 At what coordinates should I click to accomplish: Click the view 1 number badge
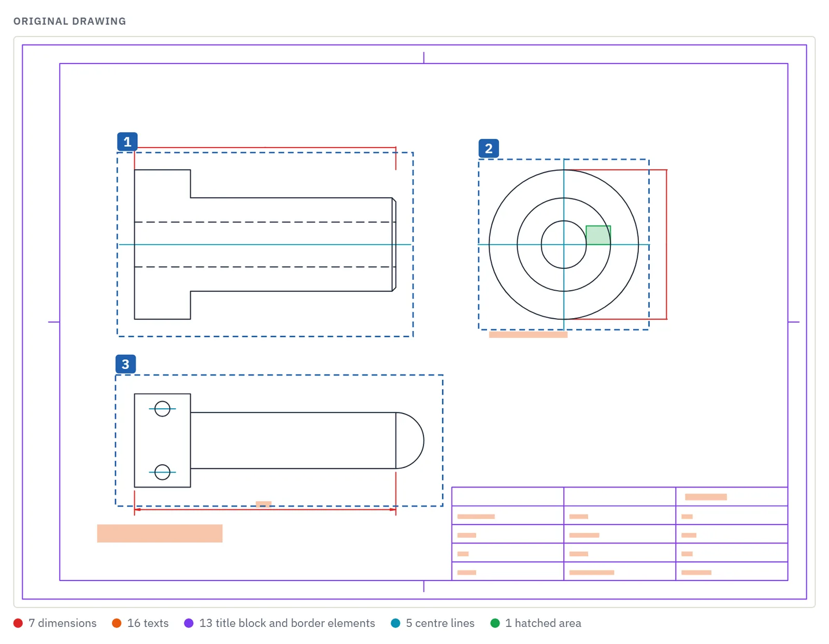(x=127, y=141)
